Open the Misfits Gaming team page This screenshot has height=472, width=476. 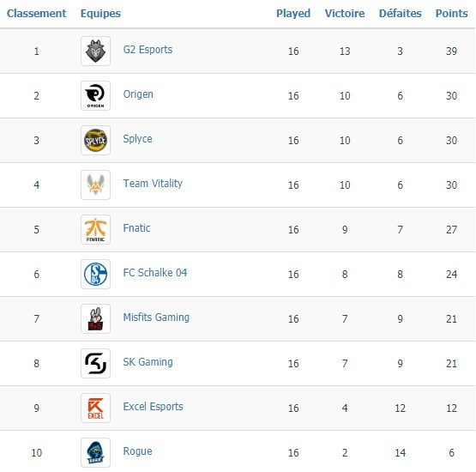coord(156,318)
